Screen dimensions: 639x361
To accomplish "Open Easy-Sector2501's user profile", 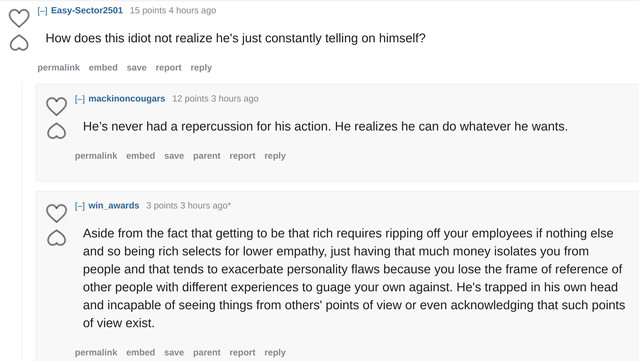I will click(87, 10).
